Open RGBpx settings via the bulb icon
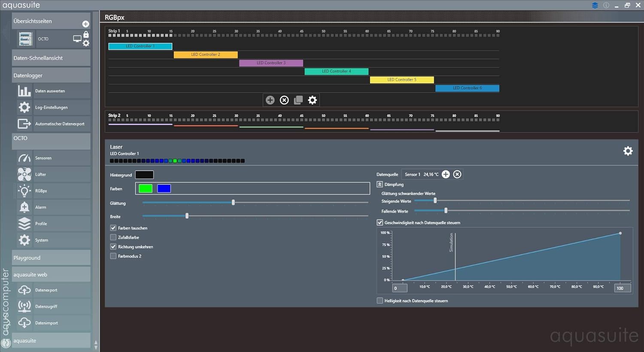This screenshot has width=644, height=352. pos(24,191)
